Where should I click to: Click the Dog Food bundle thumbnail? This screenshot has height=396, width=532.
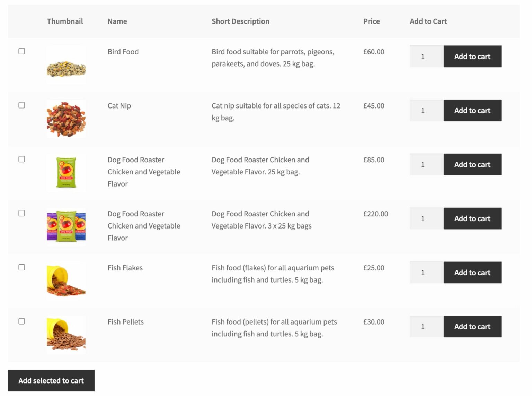66,226
